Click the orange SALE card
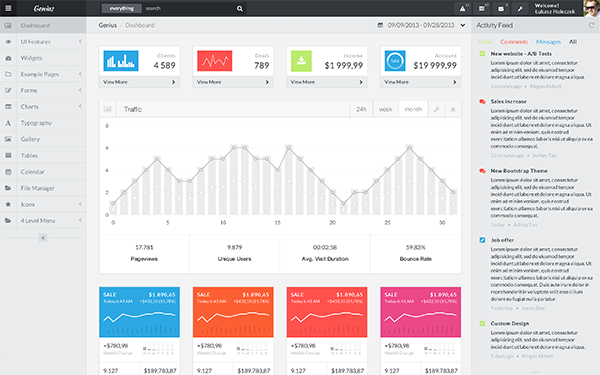The width and height of the screenshot is (600, 375). point(233,312)
